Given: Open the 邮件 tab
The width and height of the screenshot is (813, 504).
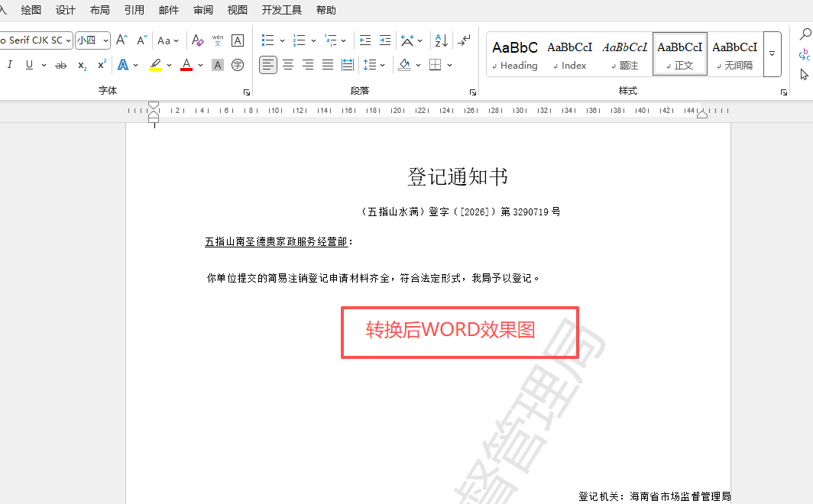Looking at the screenshot, I should click(169, 10).
